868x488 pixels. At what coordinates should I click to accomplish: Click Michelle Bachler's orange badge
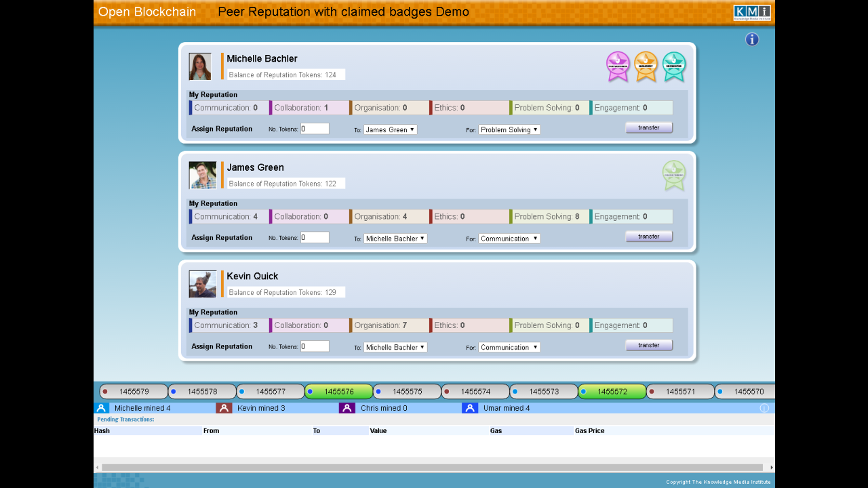coord(646,66)
